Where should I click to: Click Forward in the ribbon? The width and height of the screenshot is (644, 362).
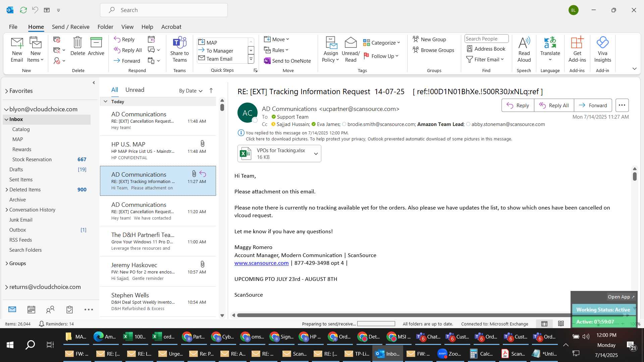point(127,61)
